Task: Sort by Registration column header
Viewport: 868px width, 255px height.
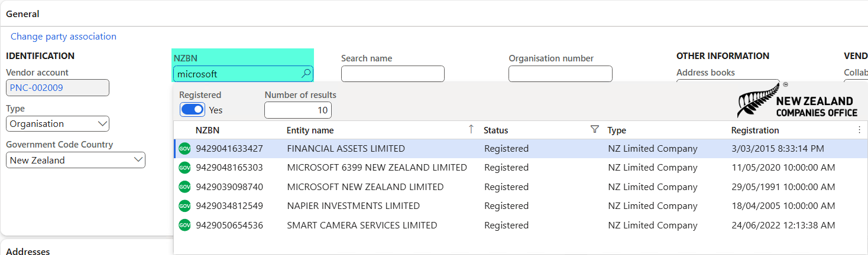Action: coord(755,130)
